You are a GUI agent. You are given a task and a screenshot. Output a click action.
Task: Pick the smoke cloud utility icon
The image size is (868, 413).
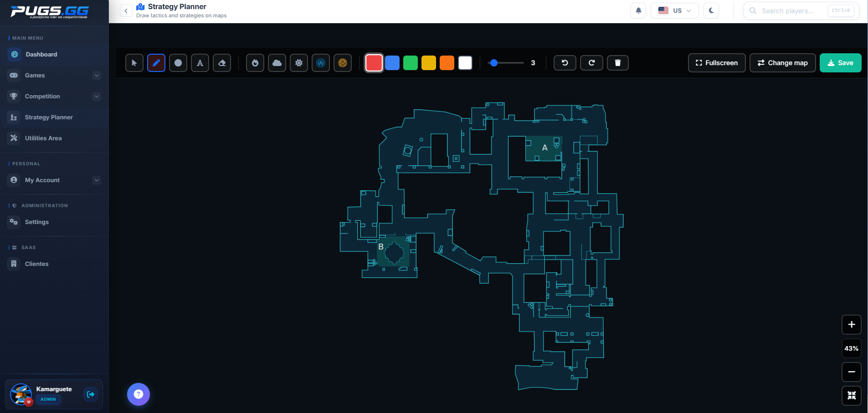(277, 63)
